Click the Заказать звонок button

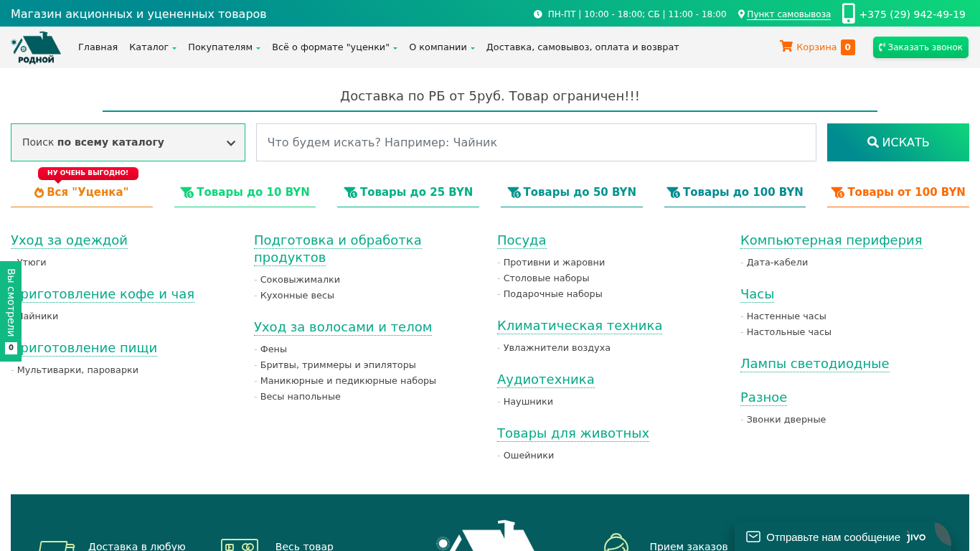(920, 47)
